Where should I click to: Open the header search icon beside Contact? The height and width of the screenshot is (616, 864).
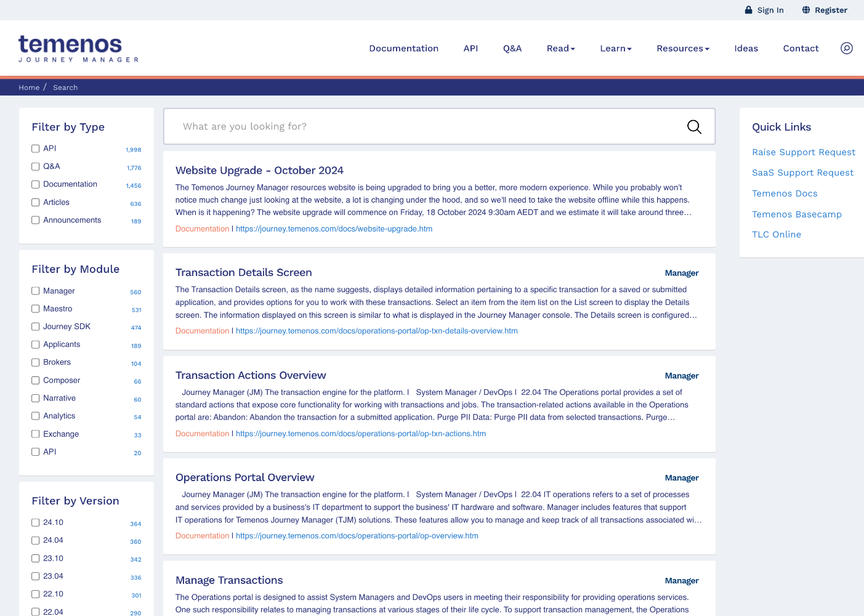pyautogui.click(x=847, y=48)
